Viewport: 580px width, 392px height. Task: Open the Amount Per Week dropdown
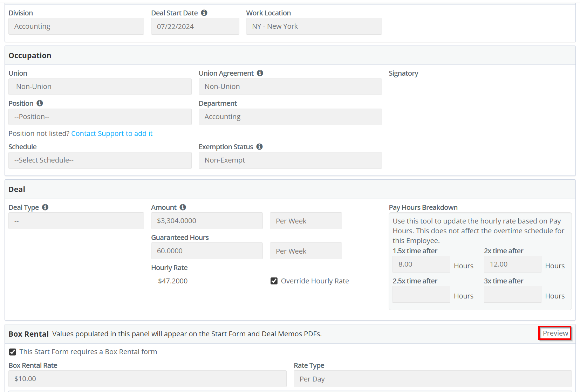[x=306, y=221]
